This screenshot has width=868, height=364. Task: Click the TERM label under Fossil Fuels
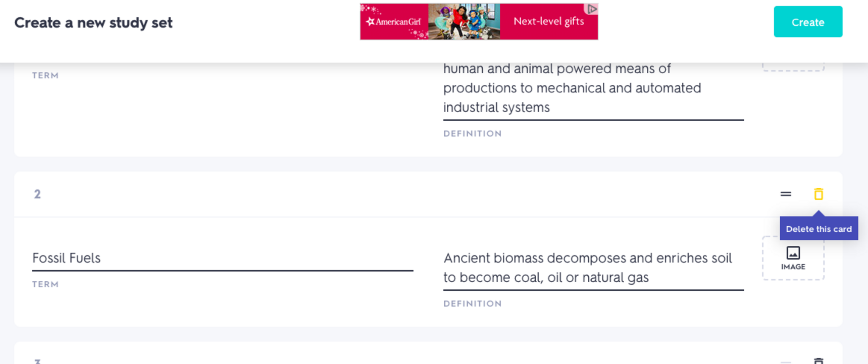pyautogui.click(x=45, y=284)
